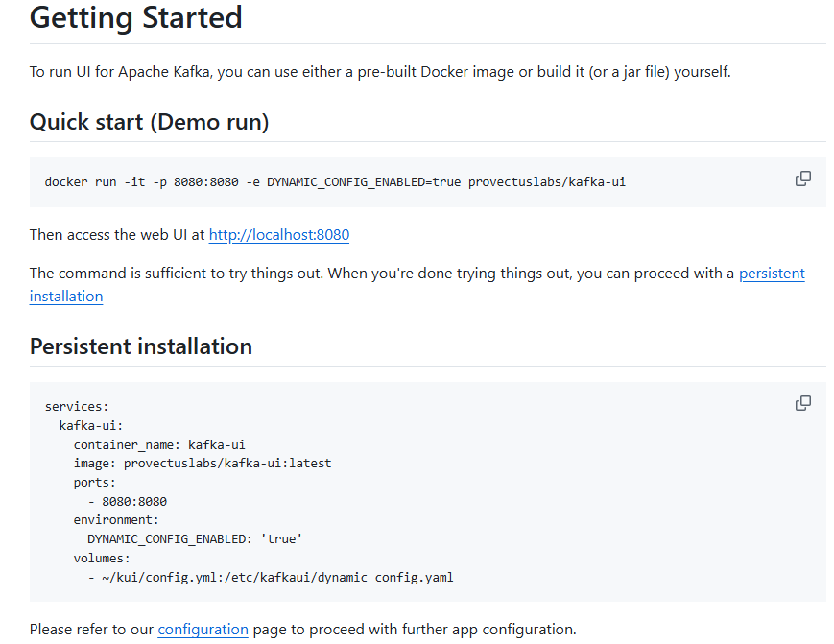Click the 'environment:' line
The width and height of the screenshot is (834, 644).
[x=116, y=519]
